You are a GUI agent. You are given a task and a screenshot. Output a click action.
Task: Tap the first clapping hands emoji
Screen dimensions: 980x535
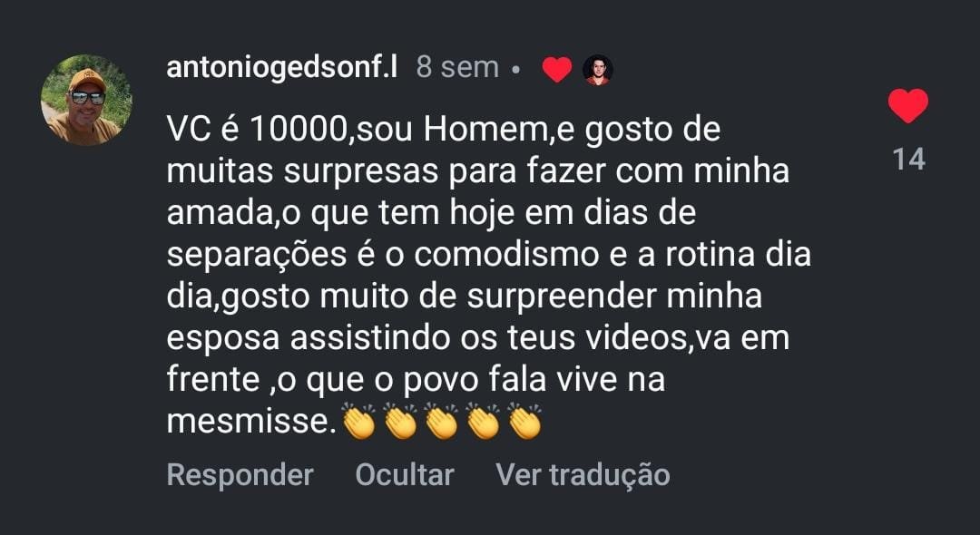click(359, 422)
